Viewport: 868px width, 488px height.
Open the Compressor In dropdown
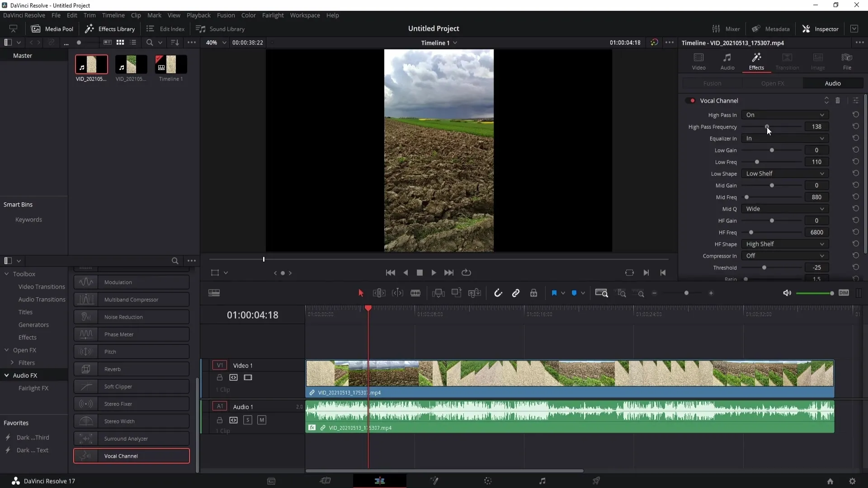click(785, 256)
